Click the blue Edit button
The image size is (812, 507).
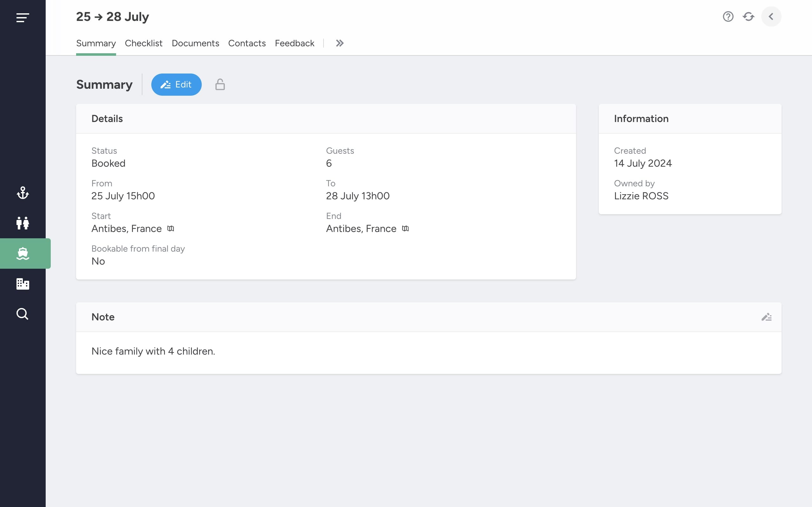(176, 85)
